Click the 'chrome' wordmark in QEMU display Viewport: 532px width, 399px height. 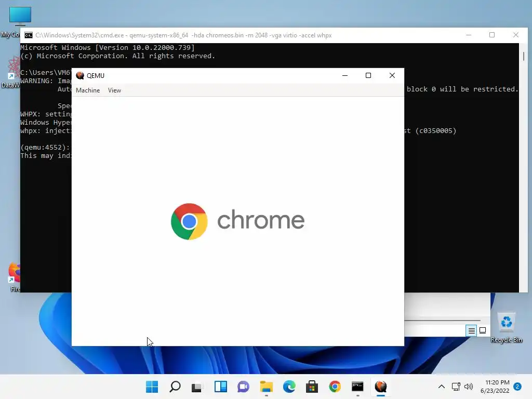pos(261,220)
